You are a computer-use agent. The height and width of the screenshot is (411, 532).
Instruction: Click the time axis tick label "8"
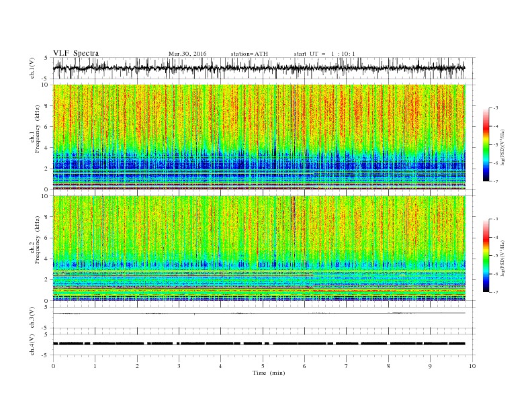click(x=388, y=366)
